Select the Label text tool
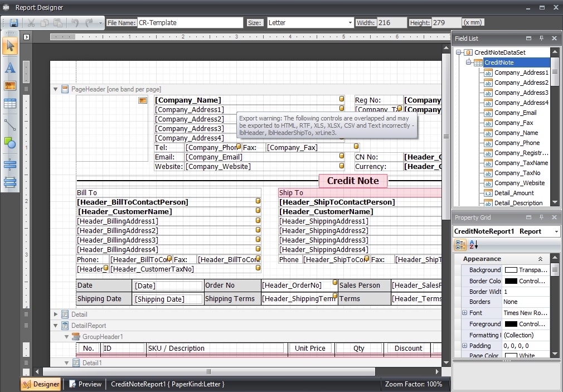563x392 pixels. 10,67
